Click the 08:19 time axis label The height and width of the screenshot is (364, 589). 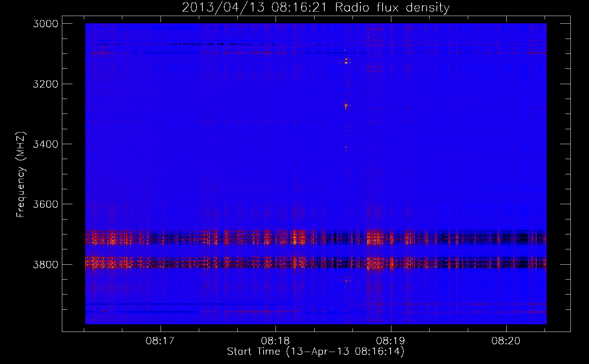coord(391,341)
